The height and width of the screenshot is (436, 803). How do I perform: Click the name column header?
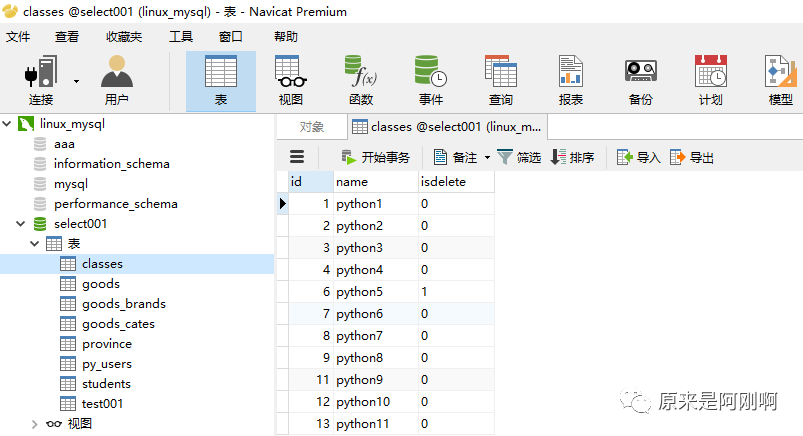[x=375, y=182]
